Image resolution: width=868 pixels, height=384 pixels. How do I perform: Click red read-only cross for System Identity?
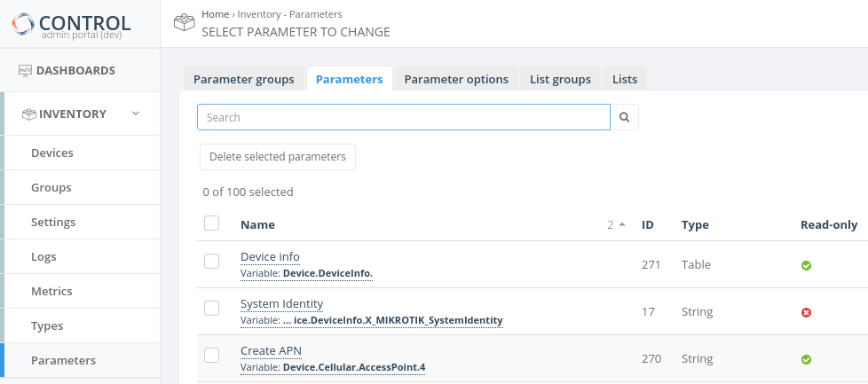click(806, 312)
